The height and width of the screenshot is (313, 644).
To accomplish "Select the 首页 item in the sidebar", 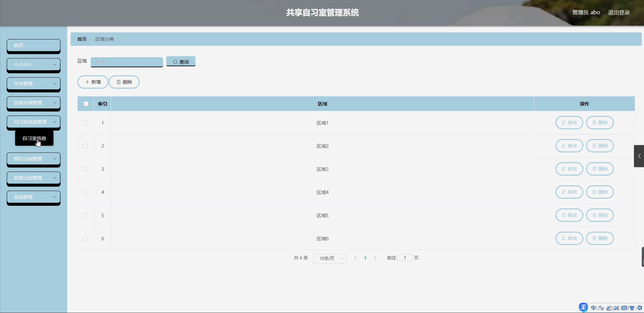I will (x=33, y=46).
